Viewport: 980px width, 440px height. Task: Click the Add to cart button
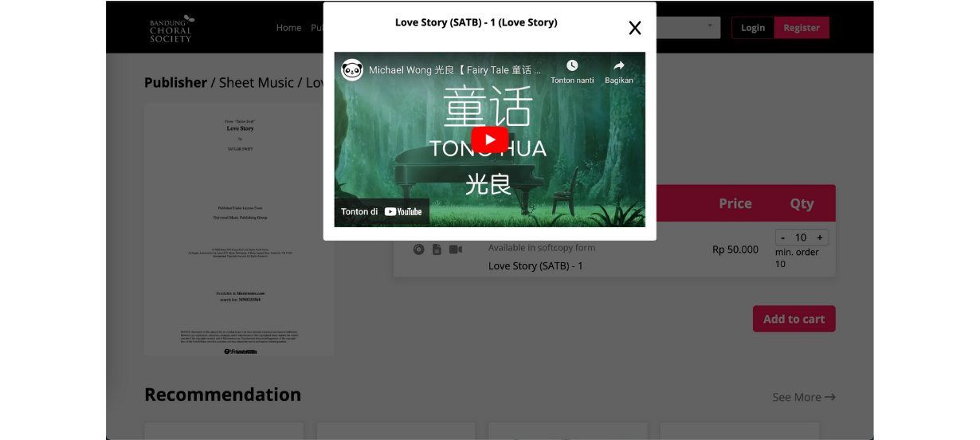tap(794, 319)
